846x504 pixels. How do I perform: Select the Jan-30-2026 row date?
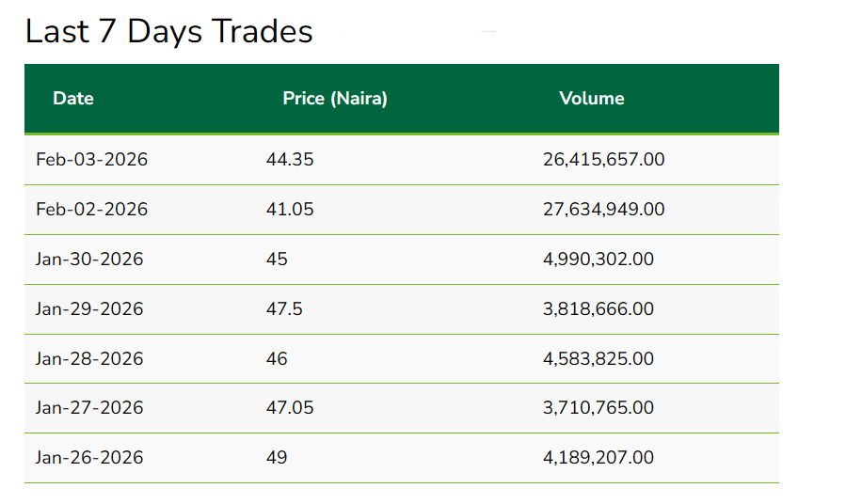[x=89, y=260]
